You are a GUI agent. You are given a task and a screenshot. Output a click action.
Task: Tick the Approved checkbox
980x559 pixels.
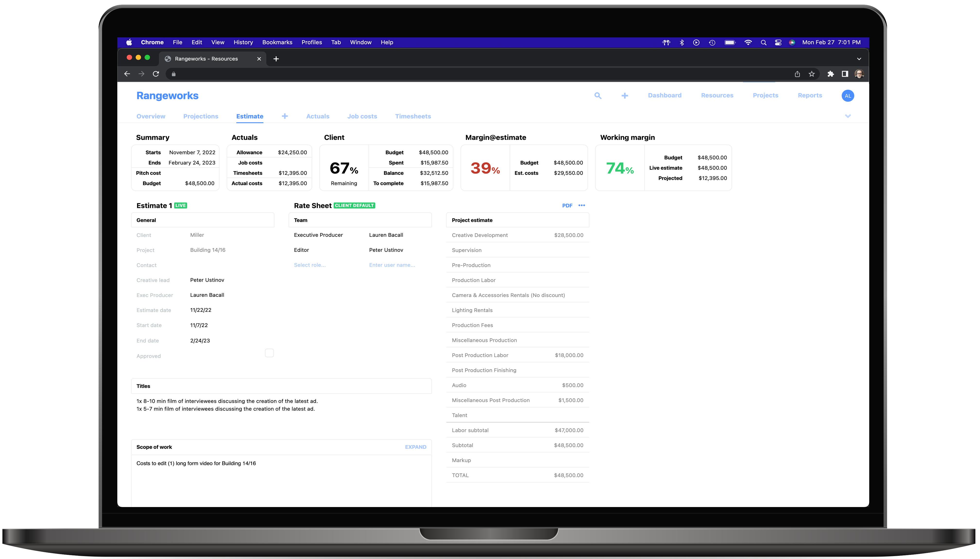[x=269, y=353]
